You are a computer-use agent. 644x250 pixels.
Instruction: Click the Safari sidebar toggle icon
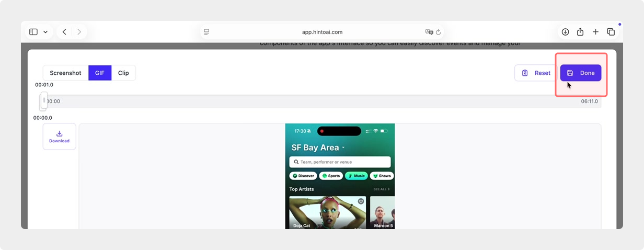[x=33, y=32]
